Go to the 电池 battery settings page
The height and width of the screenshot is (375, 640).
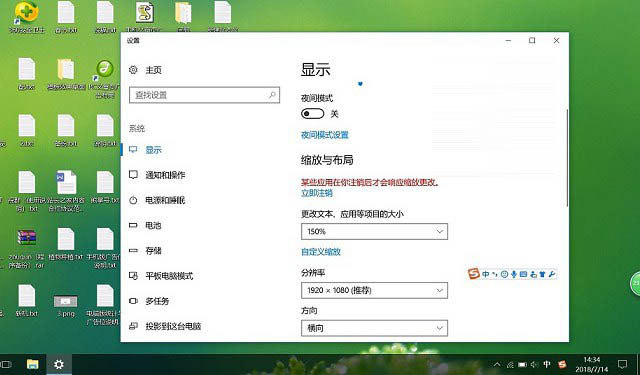[x=145, y=225]
